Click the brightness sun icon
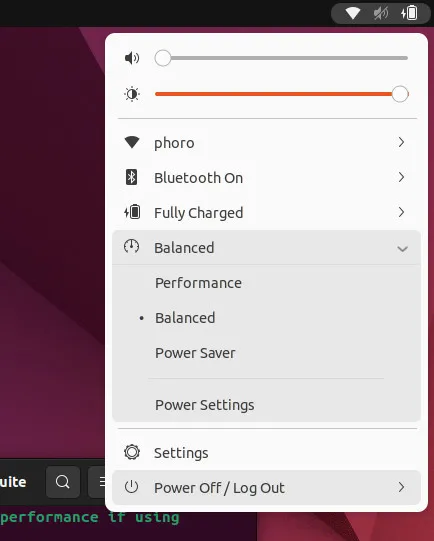434x541 pixels. [132, 94]
